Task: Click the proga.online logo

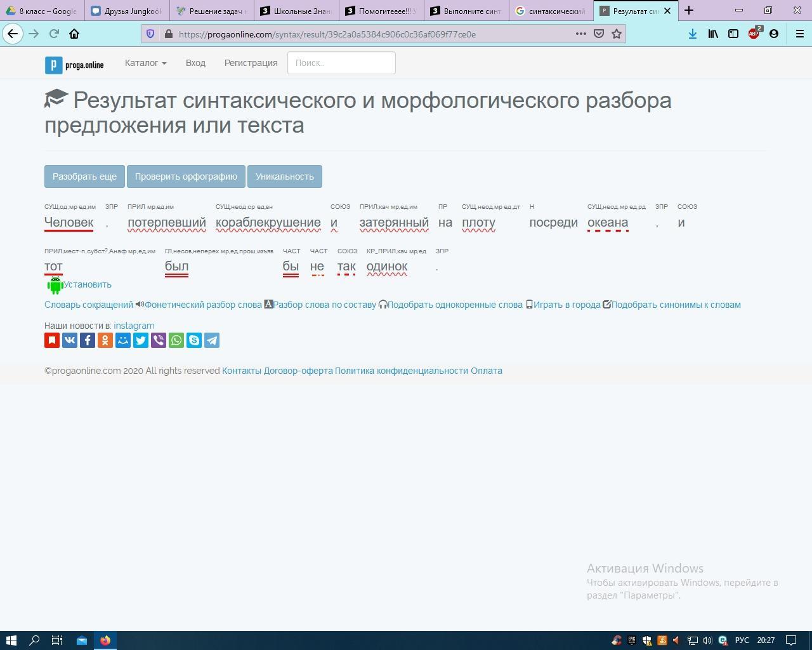Action: [x=74, y=65]
